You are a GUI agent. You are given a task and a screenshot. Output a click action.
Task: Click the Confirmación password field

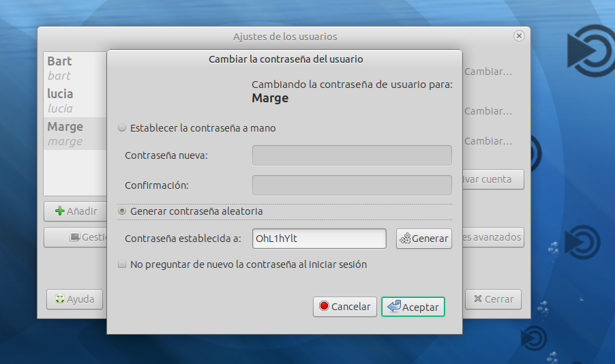tap(352, 185)
